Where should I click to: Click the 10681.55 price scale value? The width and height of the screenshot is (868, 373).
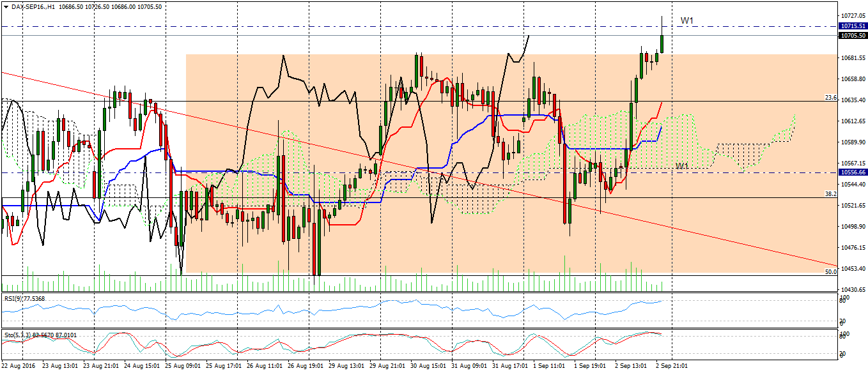[x=853, y=57]
